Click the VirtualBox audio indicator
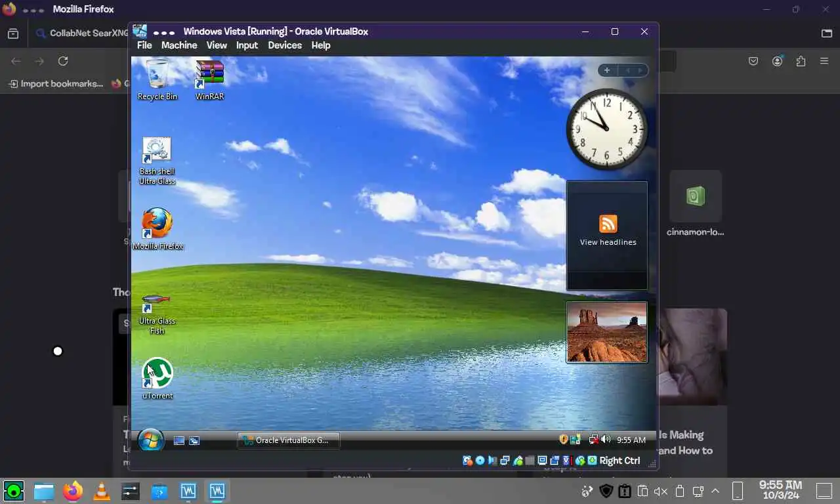The image size is (840, 504). [x=492, y=461]
